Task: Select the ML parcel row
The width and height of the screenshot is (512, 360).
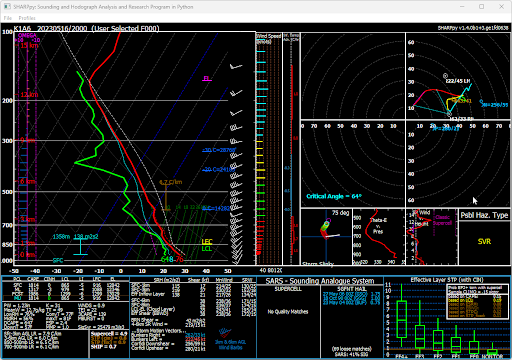Action: coord(66,290)
